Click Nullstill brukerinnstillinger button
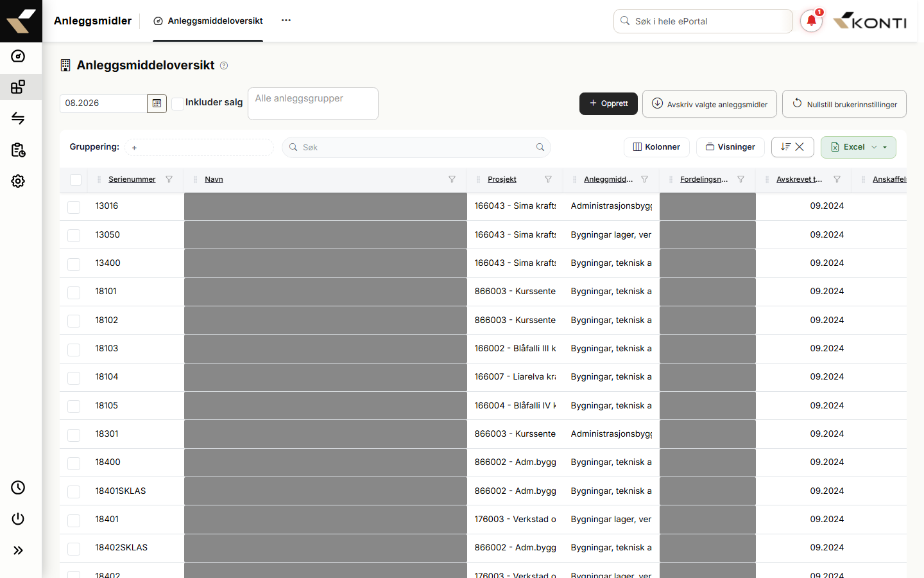 tap(844, 103)
